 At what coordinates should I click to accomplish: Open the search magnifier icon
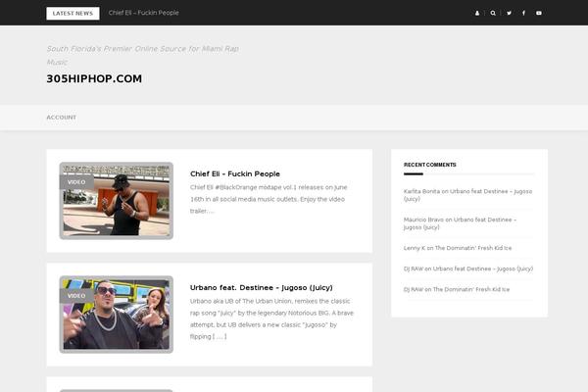[493, 13]
